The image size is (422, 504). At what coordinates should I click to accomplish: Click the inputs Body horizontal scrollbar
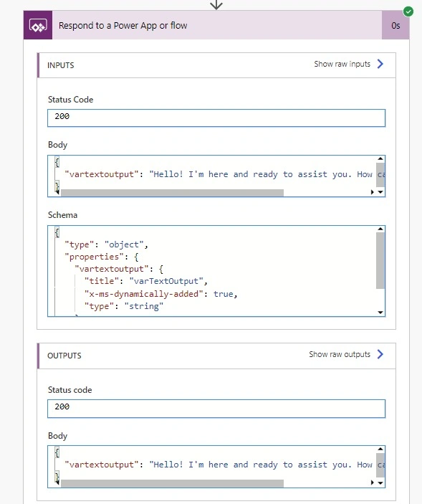tap(172, 193)
